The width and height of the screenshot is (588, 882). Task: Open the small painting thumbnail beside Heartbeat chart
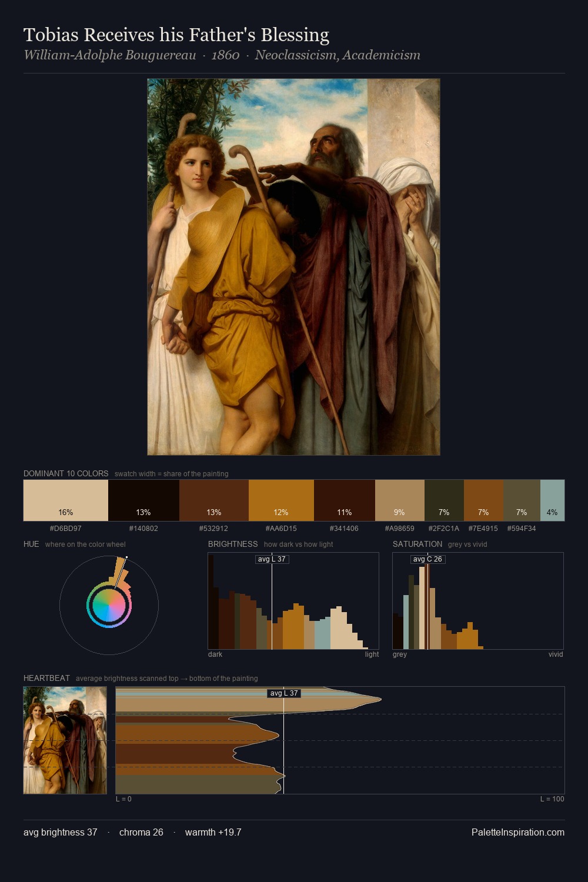[65, 740]
